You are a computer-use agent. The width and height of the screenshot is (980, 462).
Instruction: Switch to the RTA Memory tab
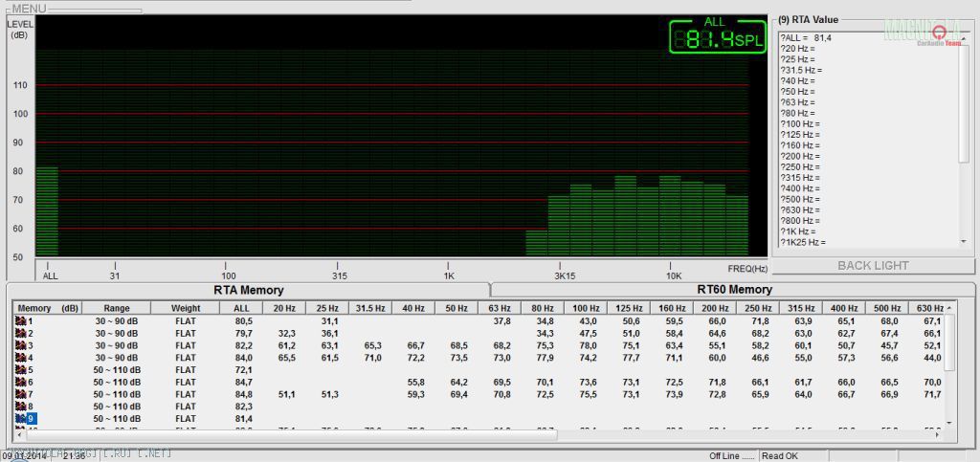248,290
